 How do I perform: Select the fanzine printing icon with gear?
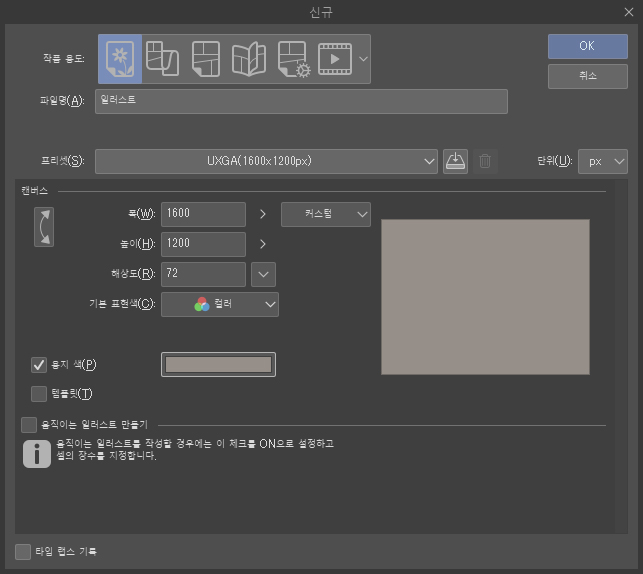[x=292, y=59]
